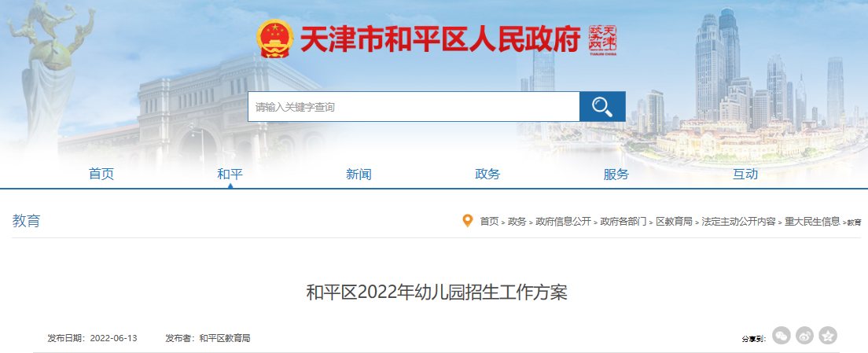Open 政府信息公开 breadcrumb link
Image resolution: width=868 pixels, height=353 pixels.
tap(563, 222)
